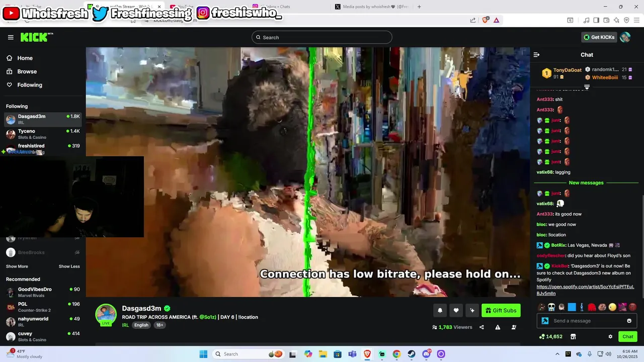Toggle the Brave sidebar panel icon
The height and width of the screenshot is (362, 644).
coord(596,20)
